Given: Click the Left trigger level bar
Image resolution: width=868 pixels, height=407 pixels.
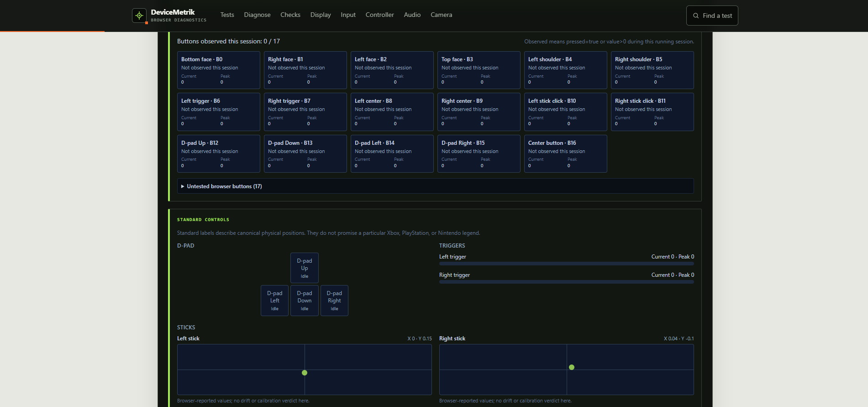Looking at the screenshot, I should (566, 264).
